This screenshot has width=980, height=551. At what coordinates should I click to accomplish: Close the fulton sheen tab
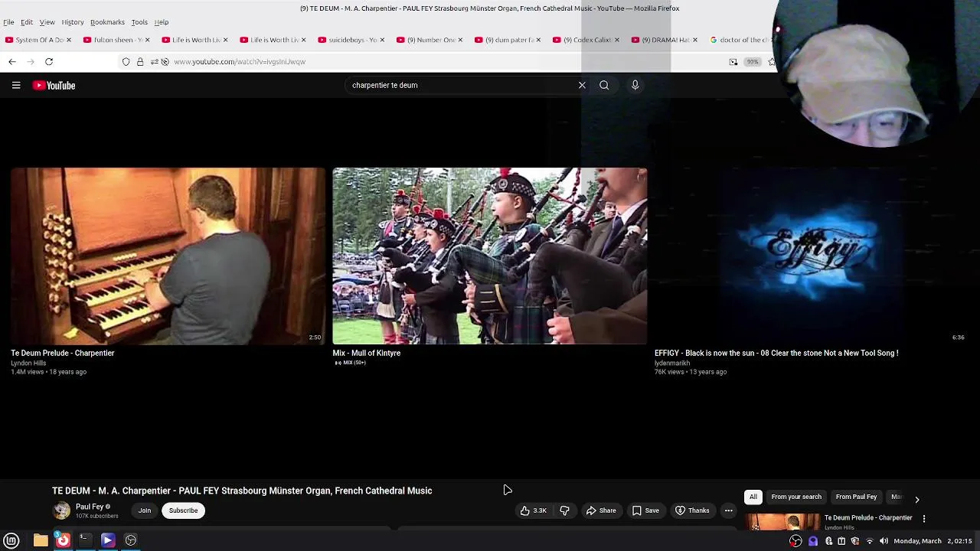click(147, 40)
